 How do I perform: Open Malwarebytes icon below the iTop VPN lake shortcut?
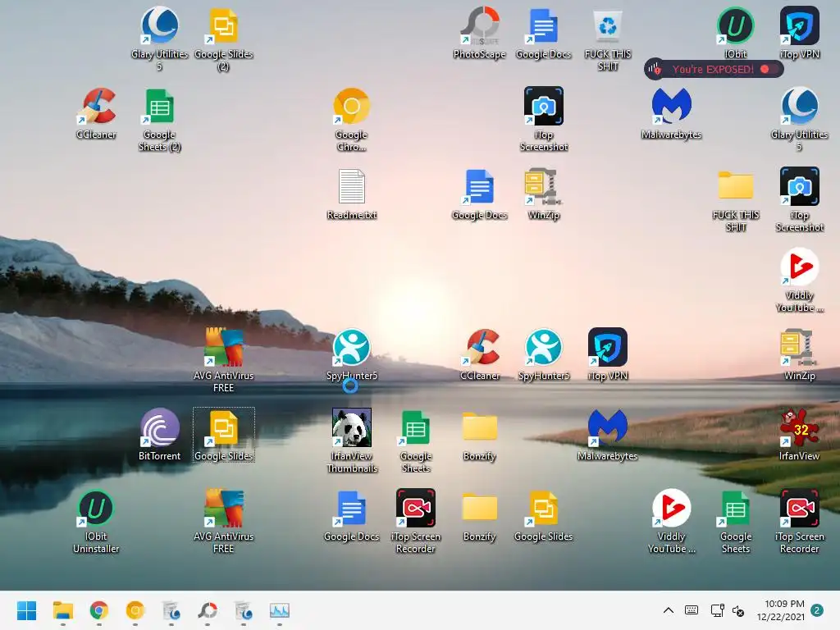[608, 435]
